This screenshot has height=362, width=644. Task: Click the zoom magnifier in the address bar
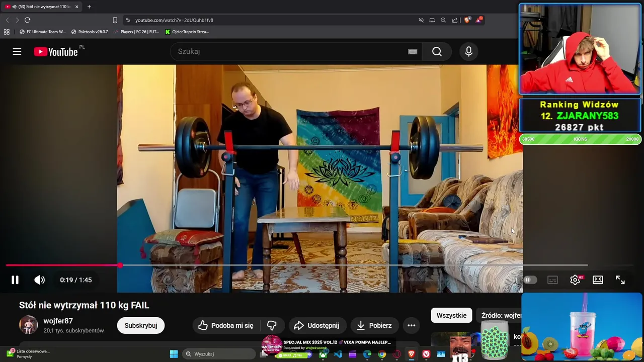(443, 20)
